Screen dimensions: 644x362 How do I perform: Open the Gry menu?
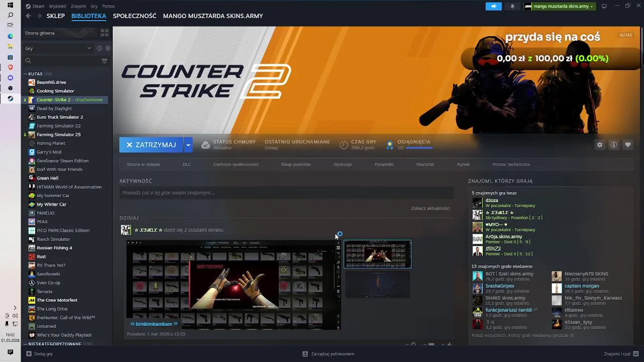(94, 6)
